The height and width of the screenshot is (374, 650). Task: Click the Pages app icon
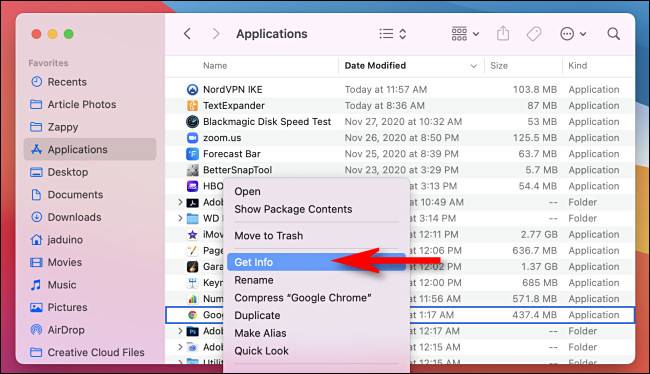point(192,250)
